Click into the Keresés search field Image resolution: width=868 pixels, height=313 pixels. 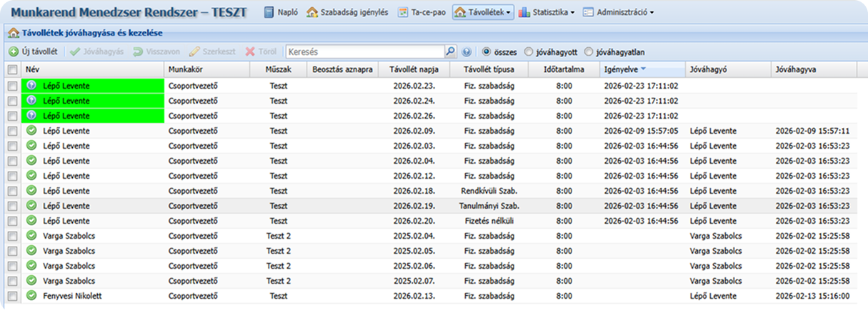click(x=364, y=52)
